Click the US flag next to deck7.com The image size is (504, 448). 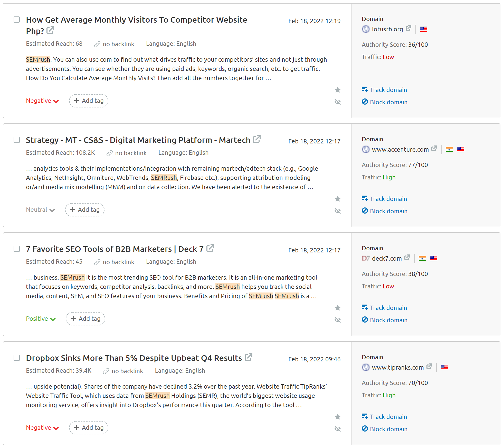point(434,259)
